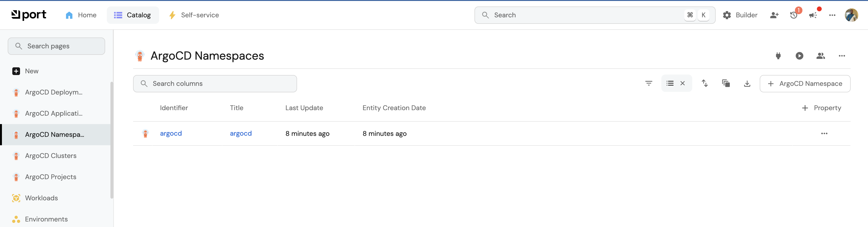Open the data sources plug icon
This screenshot has width=868, height=227.
tap(778, 56)
